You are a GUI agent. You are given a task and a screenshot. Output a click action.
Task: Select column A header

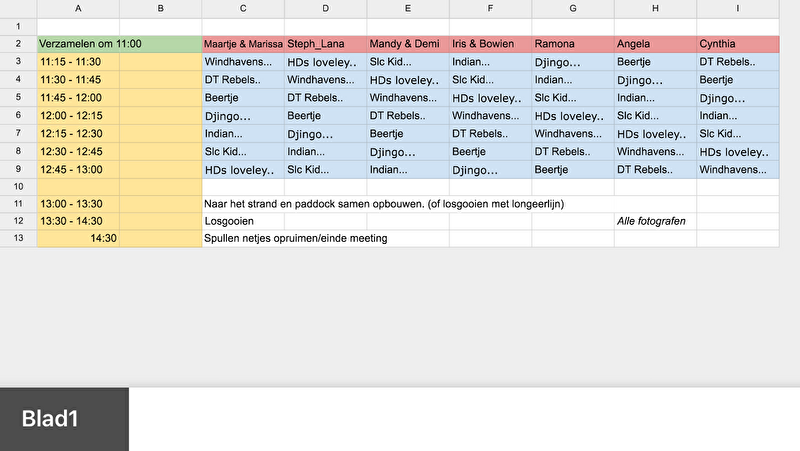pos(78,9)
